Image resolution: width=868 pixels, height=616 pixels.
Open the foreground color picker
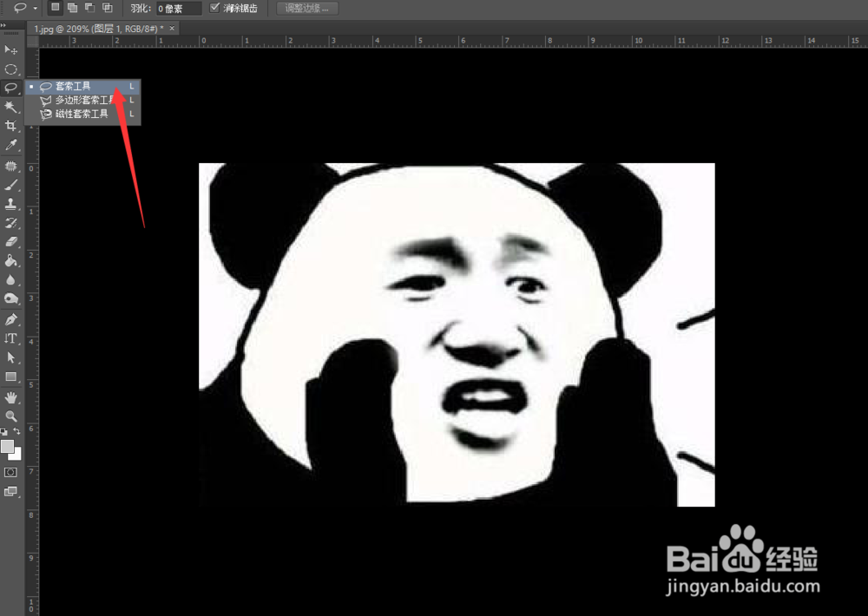[x=7, y=446]
